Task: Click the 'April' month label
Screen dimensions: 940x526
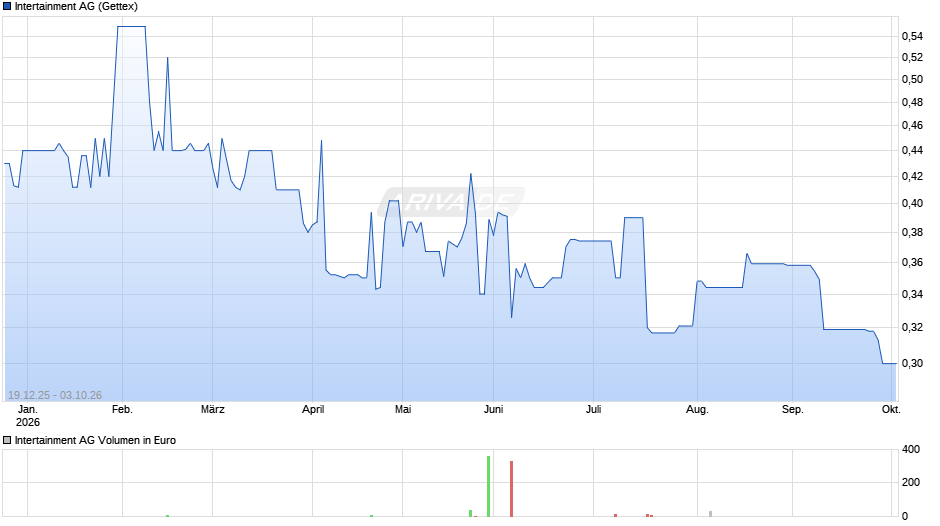Action: pyautogui.click(x=313, y=410)
